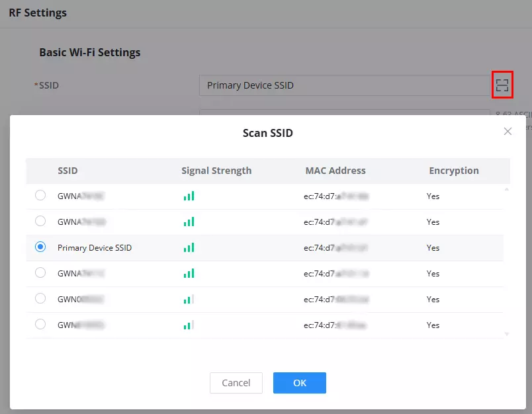
Task: Click the SSID input field showing Primary Device SSID
Action: (344, 85)
